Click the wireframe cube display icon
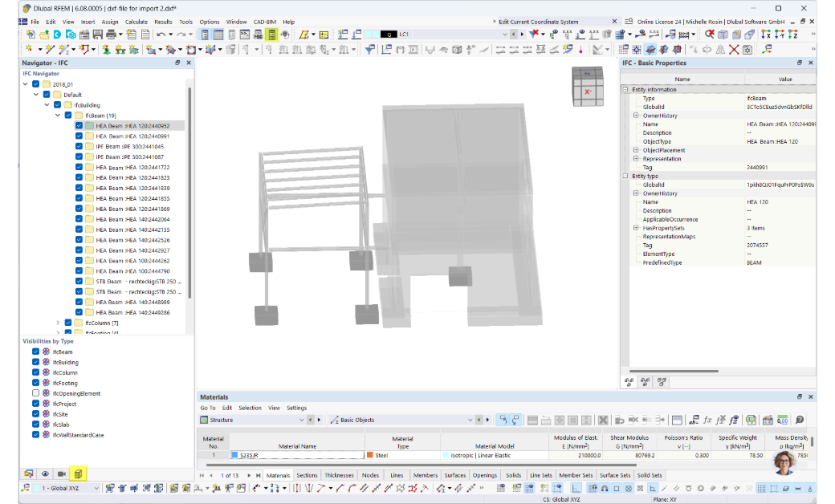 (723, 35)
